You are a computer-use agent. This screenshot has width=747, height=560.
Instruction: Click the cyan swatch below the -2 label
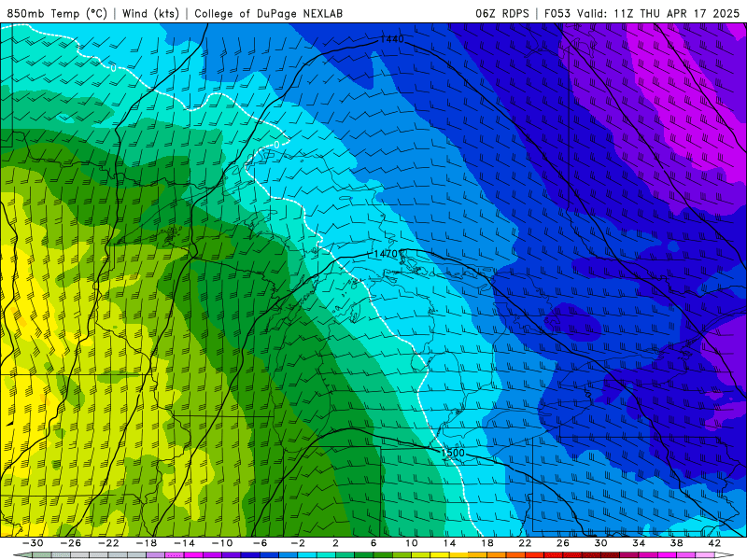(x=307, y=555)
